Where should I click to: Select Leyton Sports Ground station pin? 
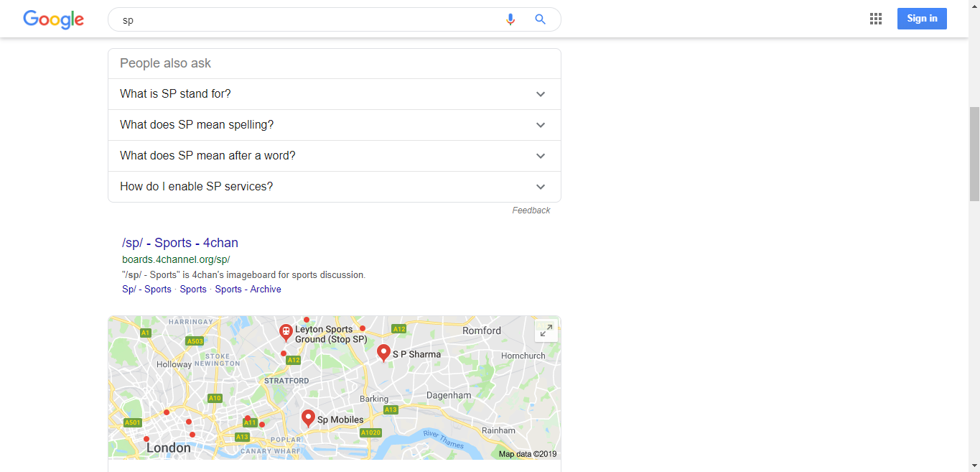tap(286, 333)
